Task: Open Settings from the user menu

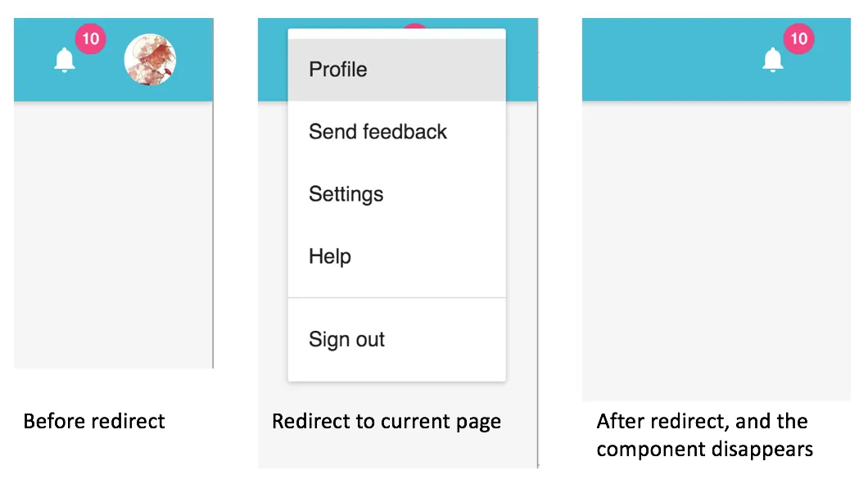Action: (x=346, y=194)
